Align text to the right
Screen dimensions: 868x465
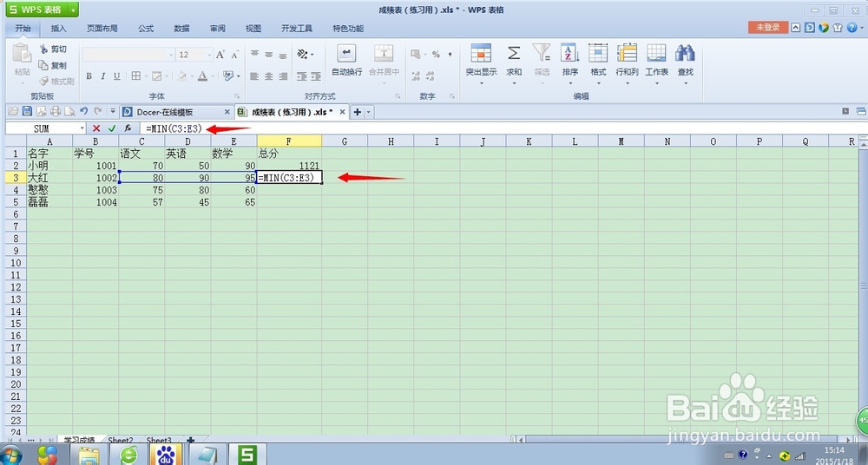[x=283, y=75]
